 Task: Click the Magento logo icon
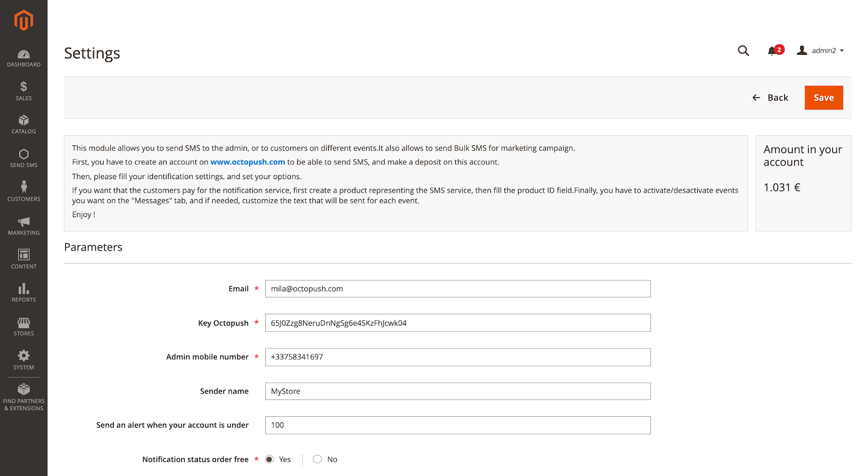[24, 21]
